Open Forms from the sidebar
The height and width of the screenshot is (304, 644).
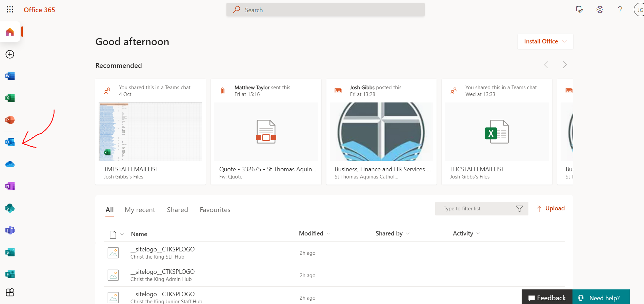click(10, 274)
